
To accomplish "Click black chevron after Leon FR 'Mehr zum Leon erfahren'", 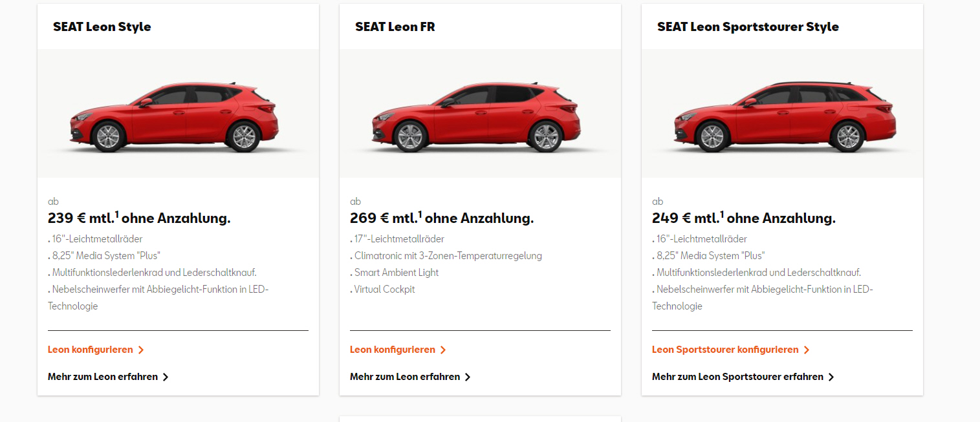I will tap(468, 377).
